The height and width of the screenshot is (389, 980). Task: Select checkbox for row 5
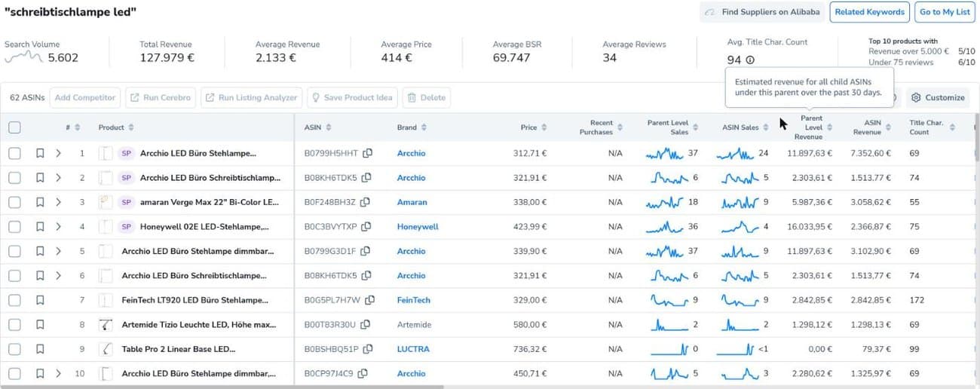pyautogui.click(x=14, y=251)
